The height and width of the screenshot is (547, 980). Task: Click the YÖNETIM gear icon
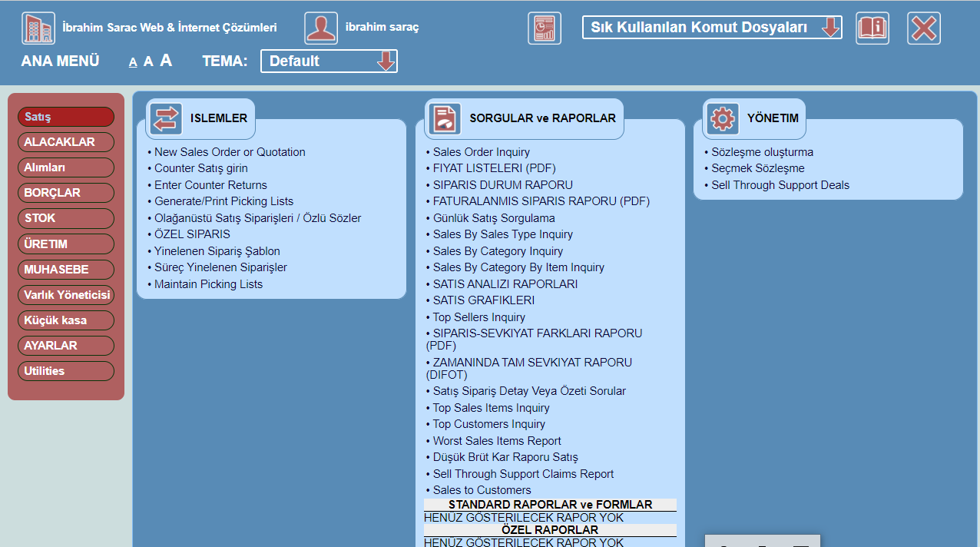723,118
